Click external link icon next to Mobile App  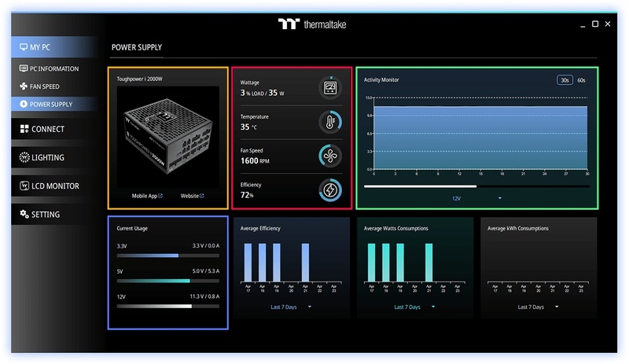pyautogui.click(x=160, y=196)
